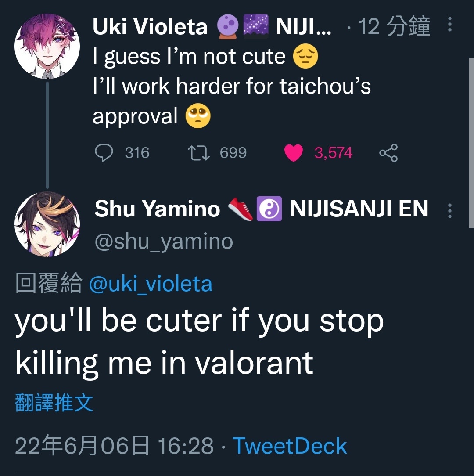This screenshot has width=474, height=476.
Task: Unlike the tweet with pink heart
Action: [x=294, y=153]
